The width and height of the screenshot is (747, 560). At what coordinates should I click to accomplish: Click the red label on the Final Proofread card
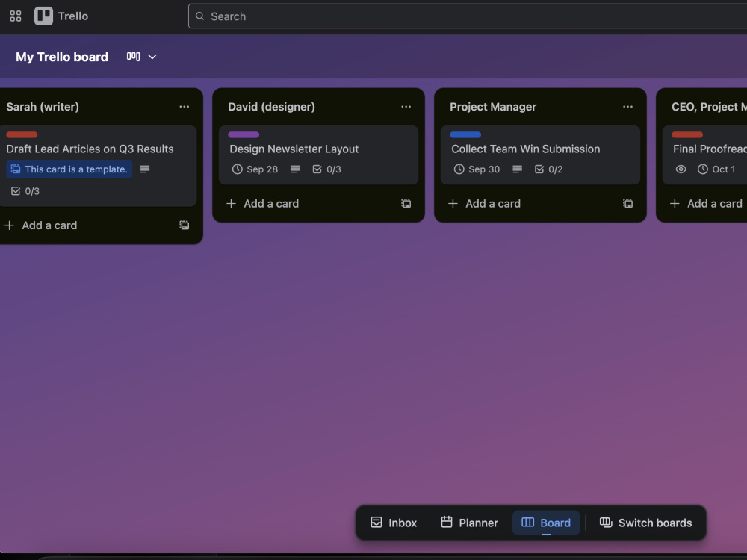click(x=687, y=134)
